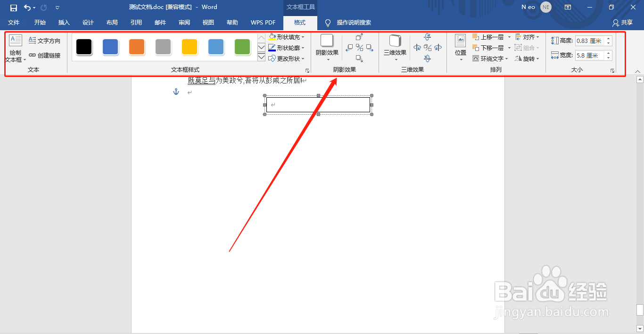Choose the yellow text box style swatch
Viewport: 644px width, 334px height.
pyautogui.click(x=190, y=47)
